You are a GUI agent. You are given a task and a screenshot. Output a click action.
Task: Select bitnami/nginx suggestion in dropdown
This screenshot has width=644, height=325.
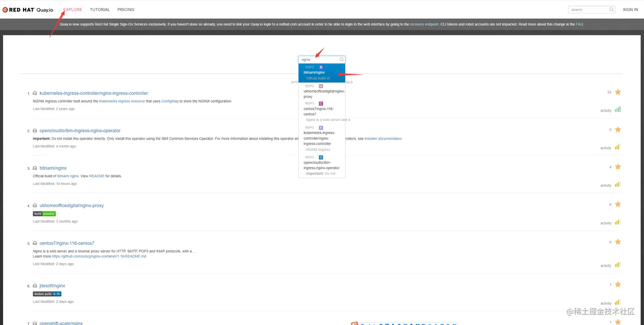pyautogui.click(x=322, y=73)
